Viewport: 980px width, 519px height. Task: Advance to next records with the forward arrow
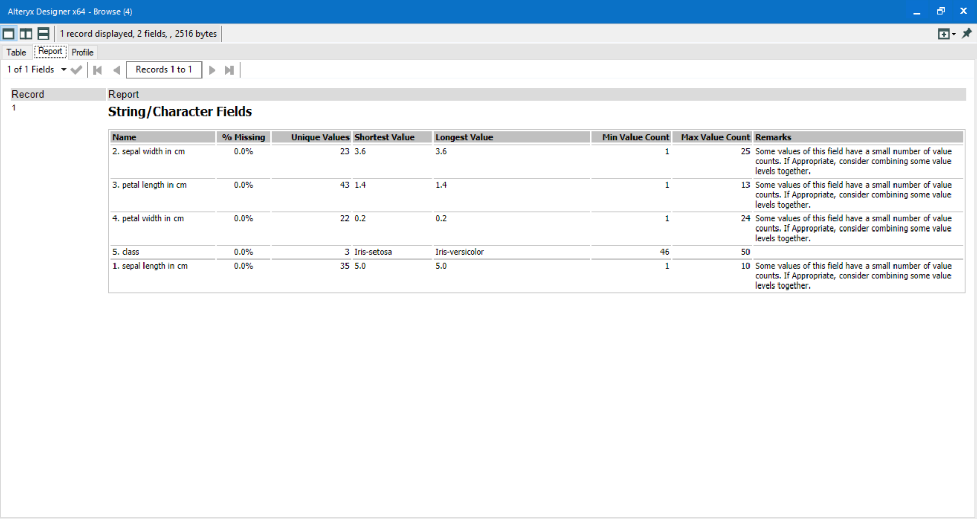pos(212,70)
